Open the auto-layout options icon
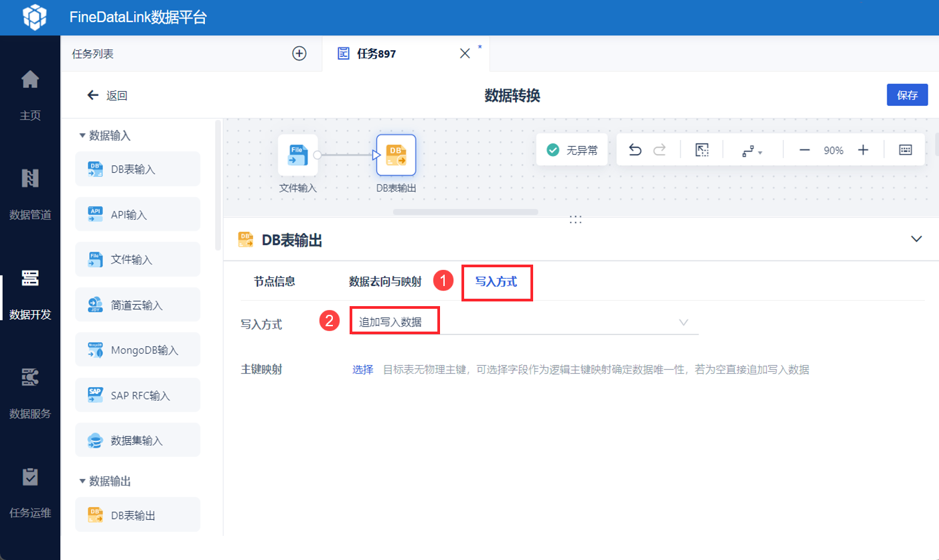The height and width of the screenshot is (560, 939). coord(752,151)
